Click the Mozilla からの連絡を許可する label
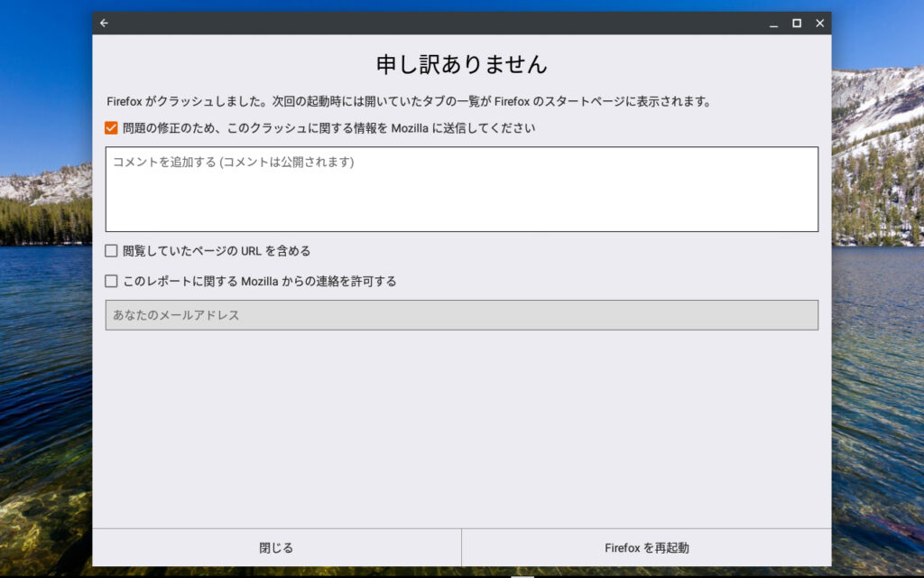924x578 pixels. click(260, 282)
